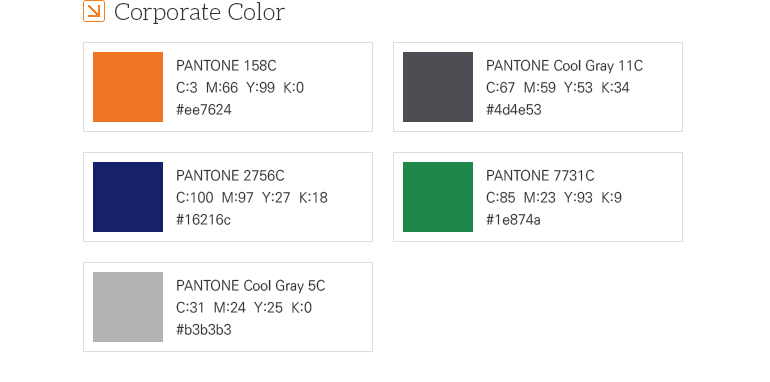770x382 pixels.
Task: Click the PANTONE 2756C label
Action: click(230, 176)
